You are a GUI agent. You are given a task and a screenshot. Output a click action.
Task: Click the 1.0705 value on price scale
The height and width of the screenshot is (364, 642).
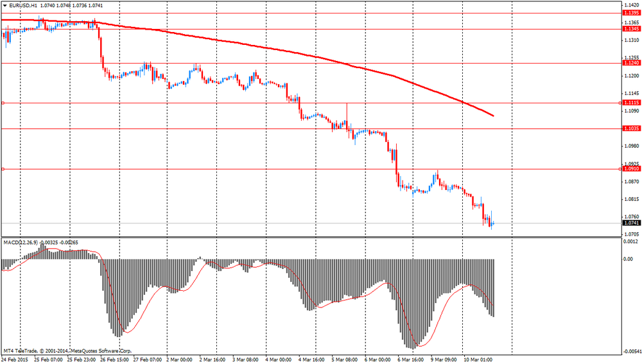tap(631, 234)
